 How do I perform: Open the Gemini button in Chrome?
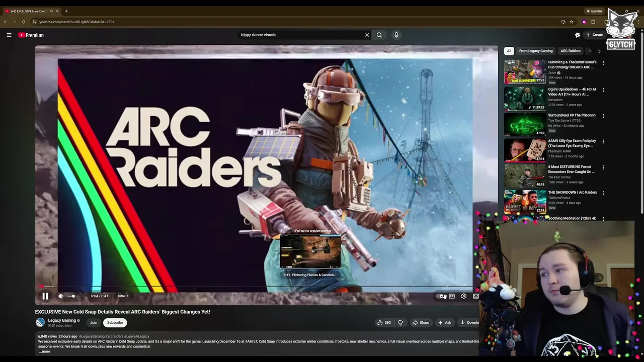tap(594, 11)
